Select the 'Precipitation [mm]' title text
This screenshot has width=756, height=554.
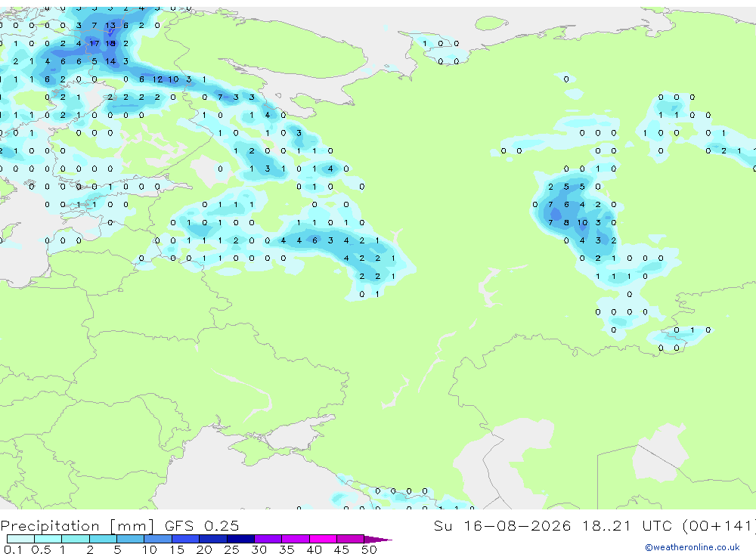[77, 525]
